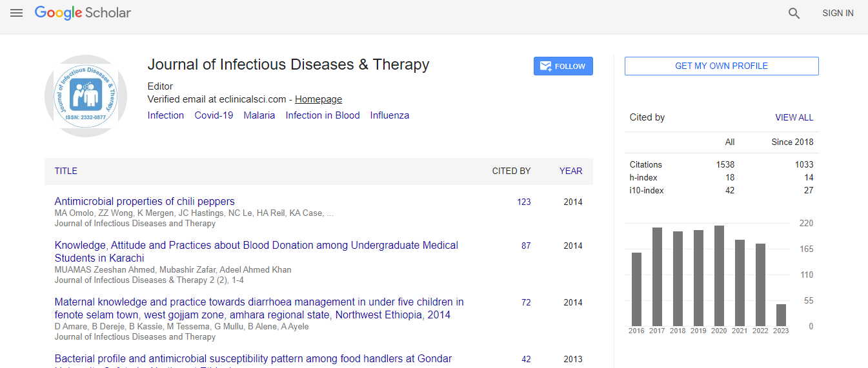Select the Covid-19 interest tag
The width and height of the screenshot is (868, 368).
tap(214, 115)
